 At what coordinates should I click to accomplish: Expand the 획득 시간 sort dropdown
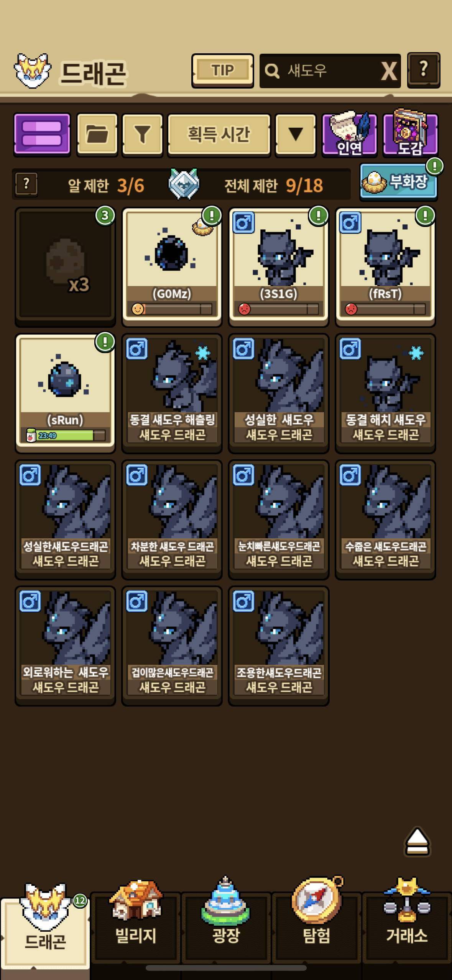219,135
